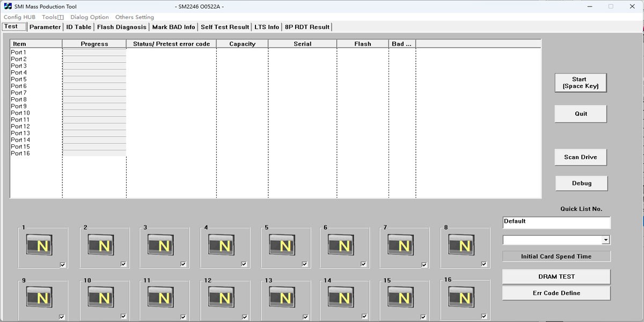Uncheck the port 7 checkbox
The width and height of the screenshot is (644, 322).
tap(424, 265)
